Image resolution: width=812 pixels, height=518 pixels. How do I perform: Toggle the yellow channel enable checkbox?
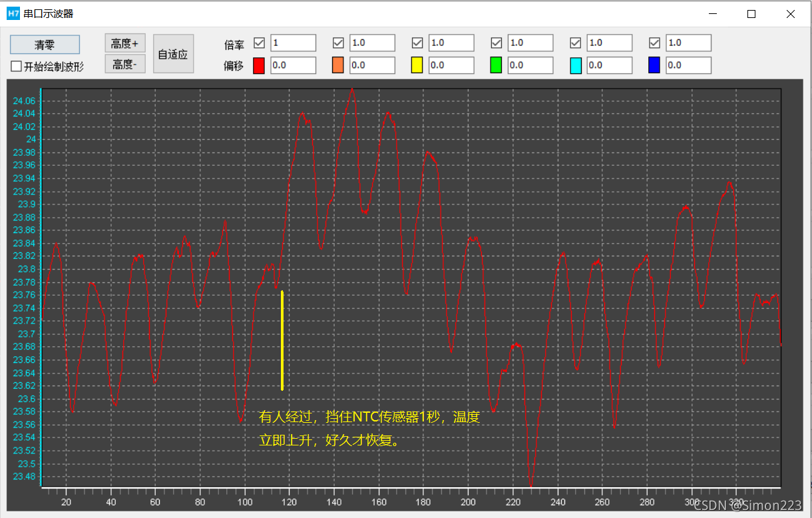click(x=417, y=43)
